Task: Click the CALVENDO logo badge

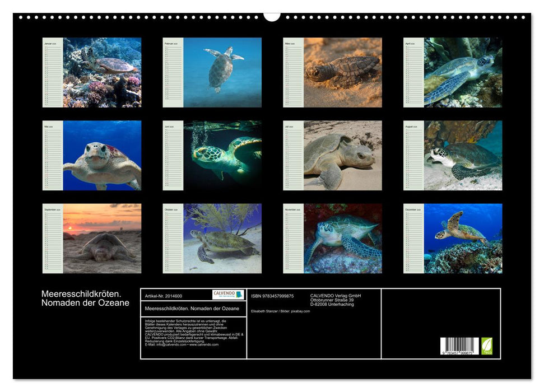Action: (228, 295)
